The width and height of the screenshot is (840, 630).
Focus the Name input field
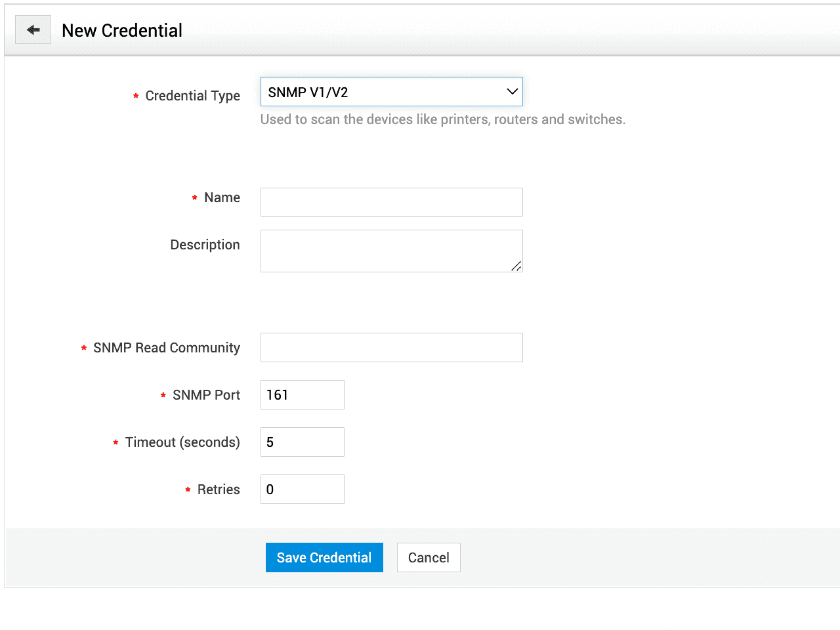click(x=391, y=202)
